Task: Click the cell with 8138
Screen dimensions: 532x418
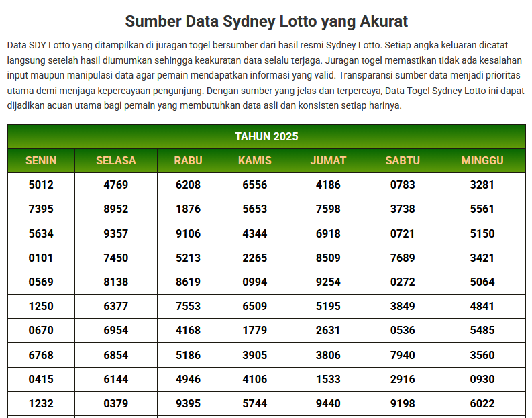Action: 116,282
